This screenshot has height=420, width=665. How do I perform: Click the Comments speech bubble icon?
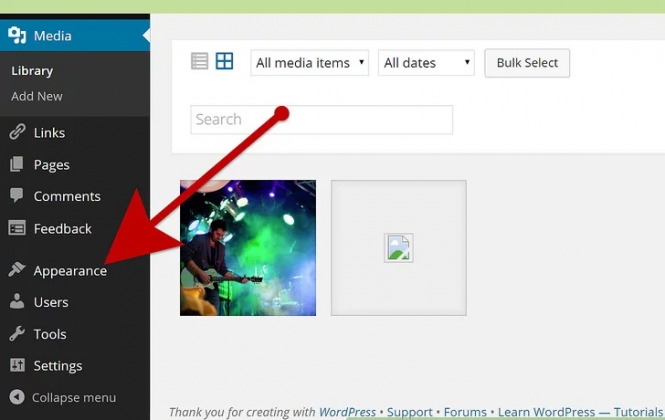click(x=17, y=196)
